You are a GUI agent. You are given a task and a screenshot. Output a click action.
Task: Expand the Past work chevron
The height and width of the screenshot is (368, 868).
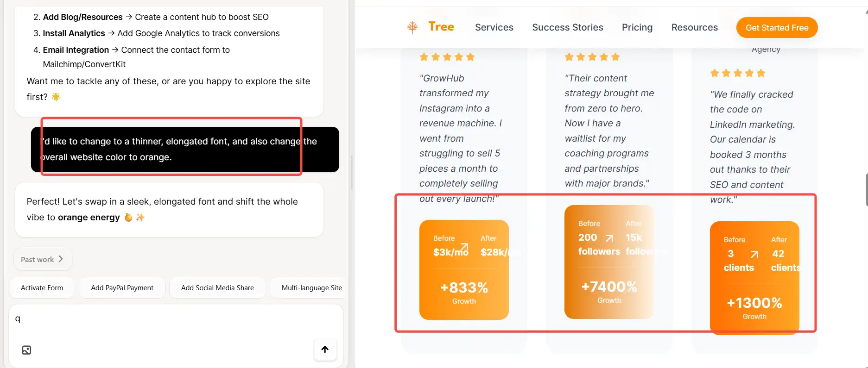61,259
